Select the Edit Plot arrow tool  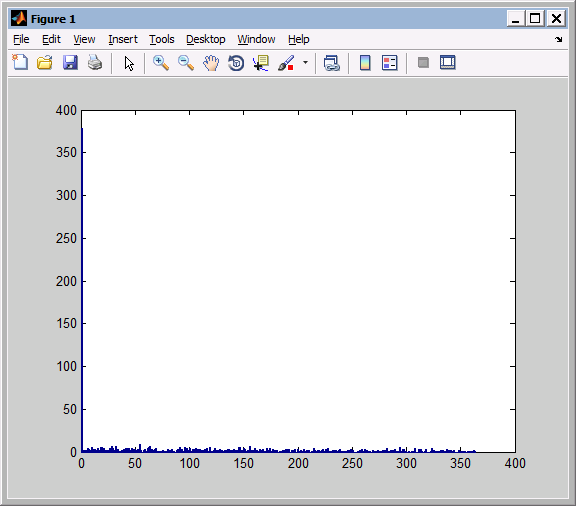[129, 63]
